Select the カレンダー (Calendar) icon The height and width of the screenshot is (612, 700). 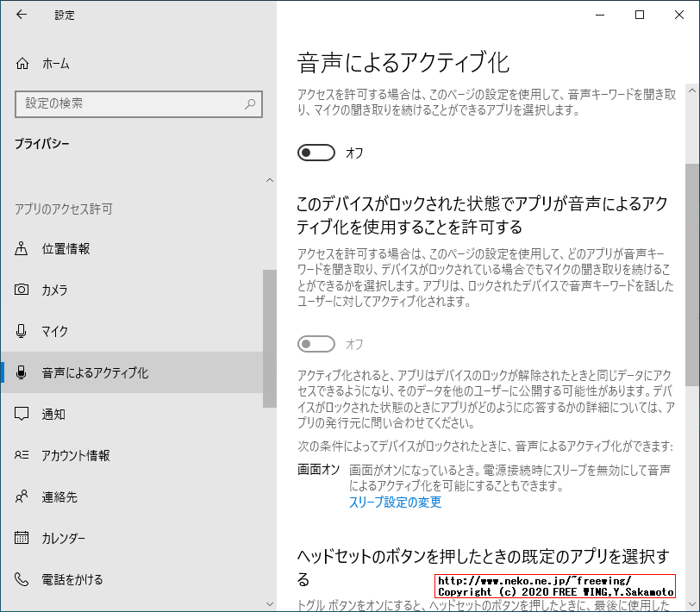(x=20, y=538)
